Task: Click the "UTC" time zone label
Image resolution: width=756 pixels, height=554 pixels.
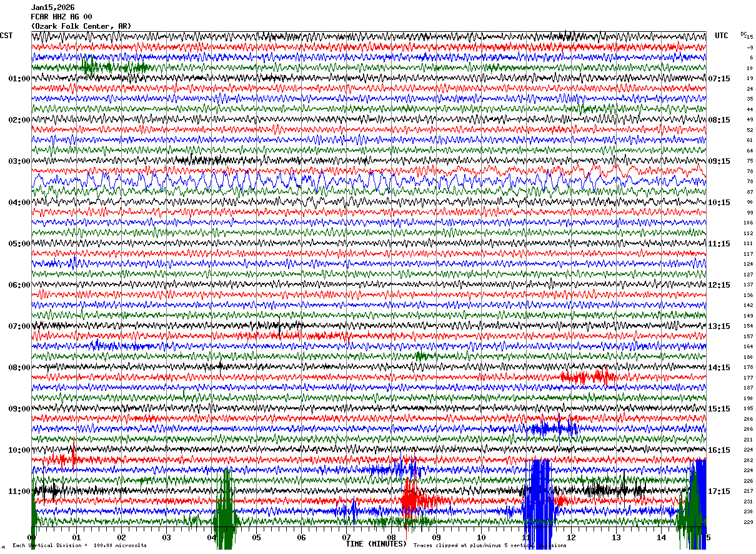Action: (x=722, y=36)
